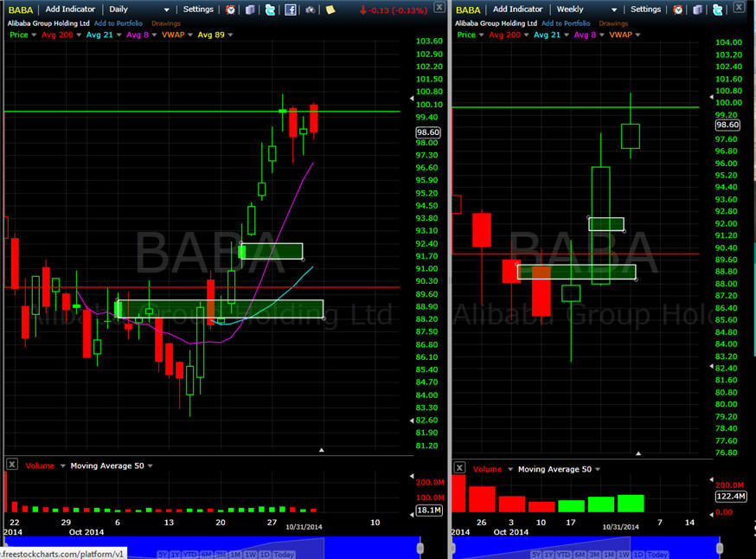Expand the Avg 8 dropdown in the Weekly chart
Screen dimensions: 756x559
tap(602, 35)
